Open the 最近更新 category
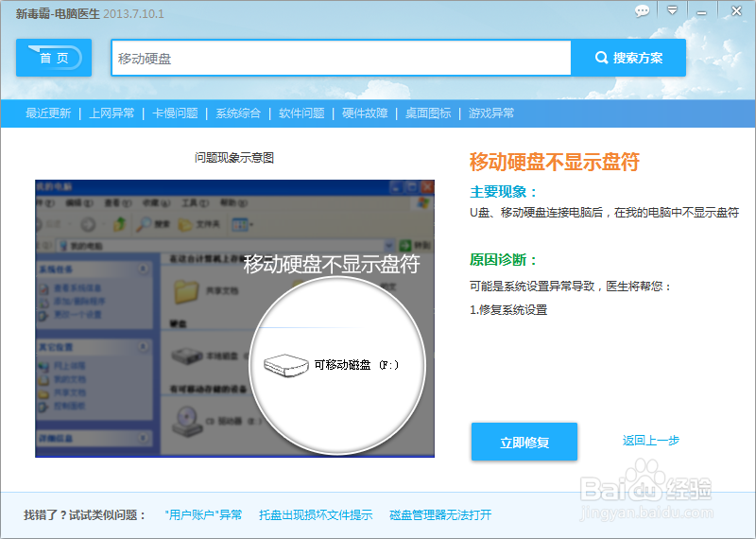756x539 pixels. click(48, 113)
